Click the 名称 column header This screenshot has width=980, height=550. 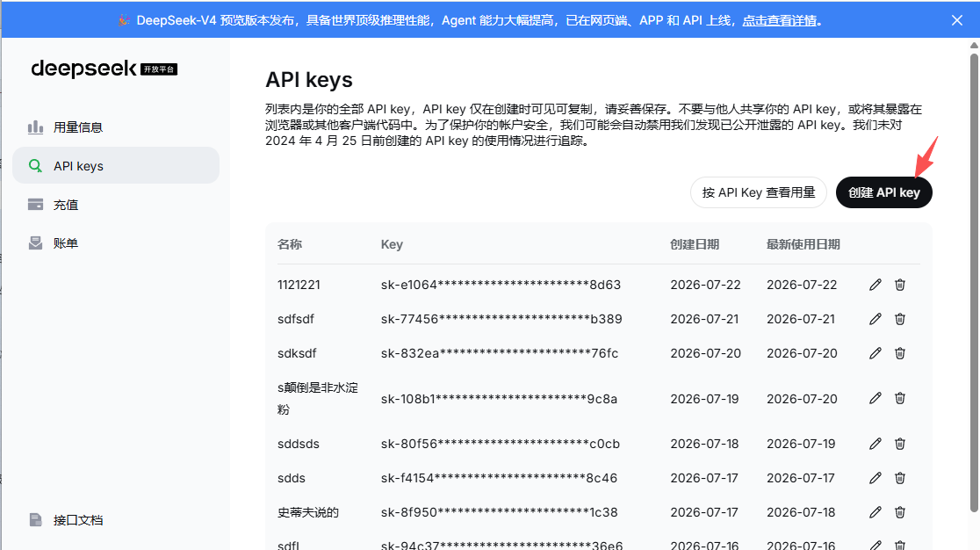coord(290,244)
